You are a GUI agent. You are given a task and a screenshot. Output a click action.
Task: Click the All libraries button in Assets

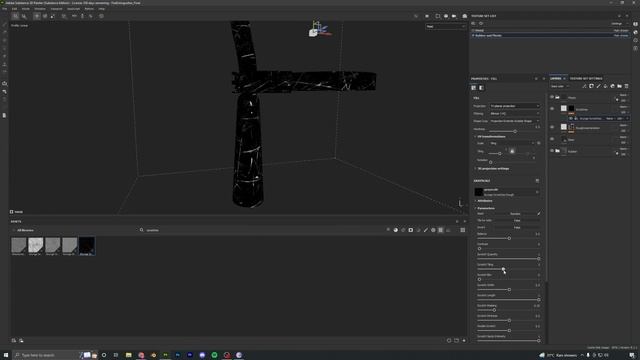25,230
